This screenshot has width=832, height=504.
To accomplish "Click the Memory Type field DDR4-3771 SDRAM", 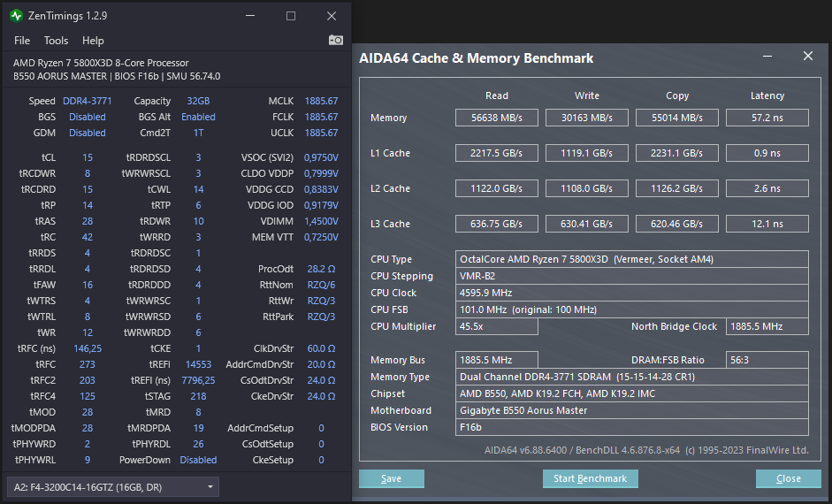I will click(x=632, y=377).
